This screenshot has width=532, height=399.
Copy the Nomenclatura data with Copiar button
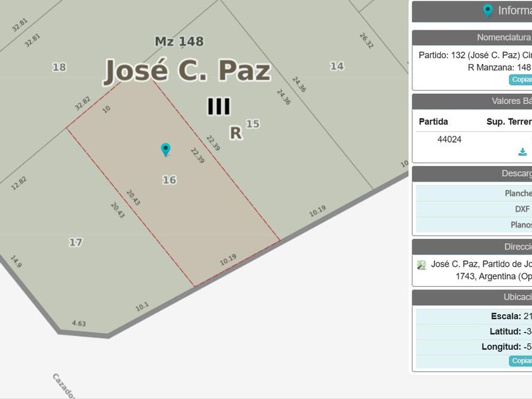521,79
